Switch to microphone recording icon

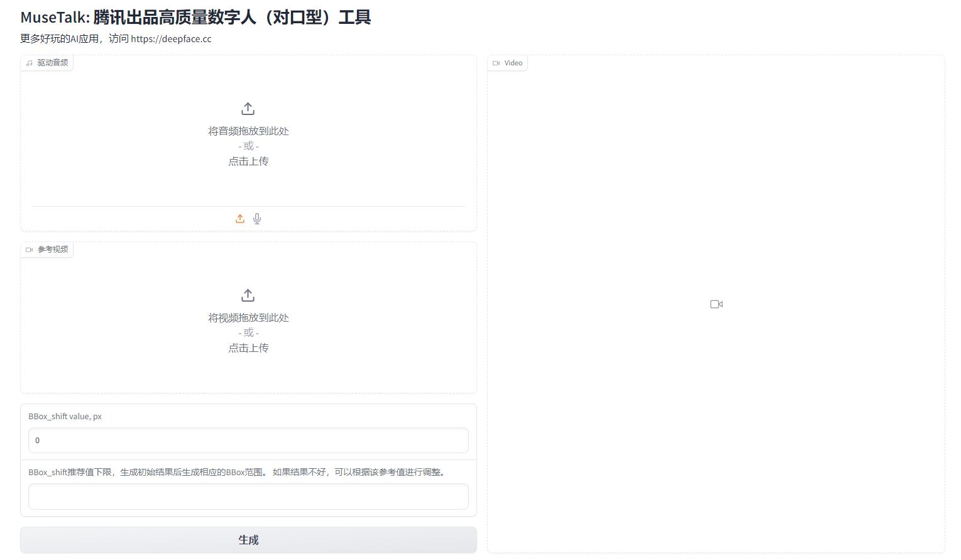257,219
